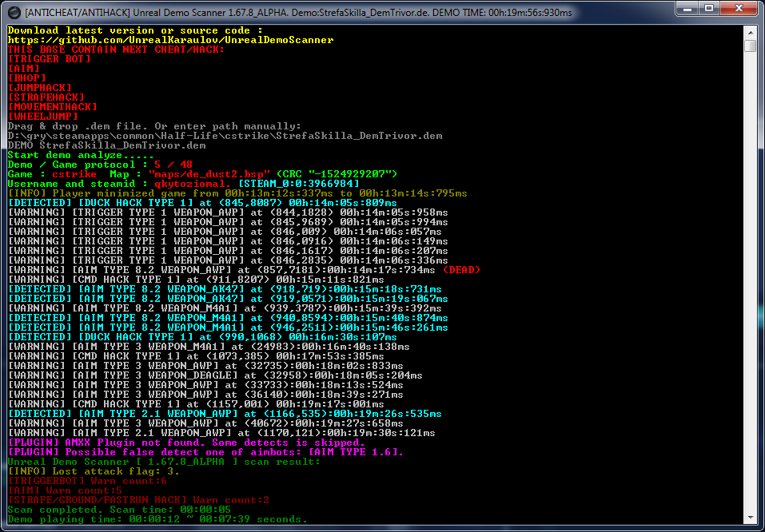The height and width of the screenshot is (532, 765).
Task: Click the "Demo playing time" line
Action: pyautogui.click(x=158, y=519)
